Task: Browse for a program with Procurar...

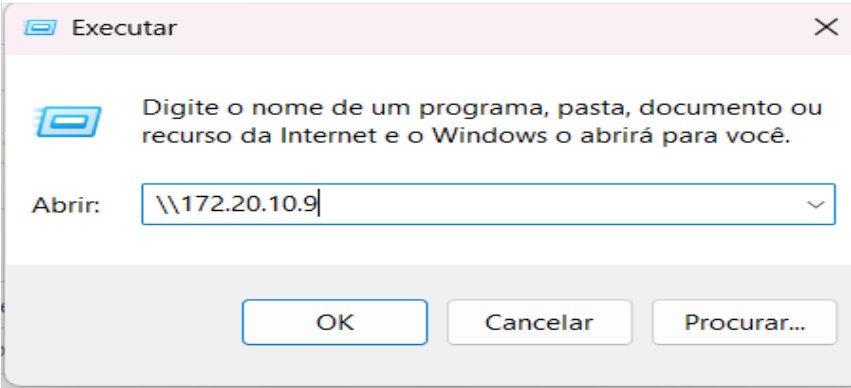Action: tap(744, 322)
